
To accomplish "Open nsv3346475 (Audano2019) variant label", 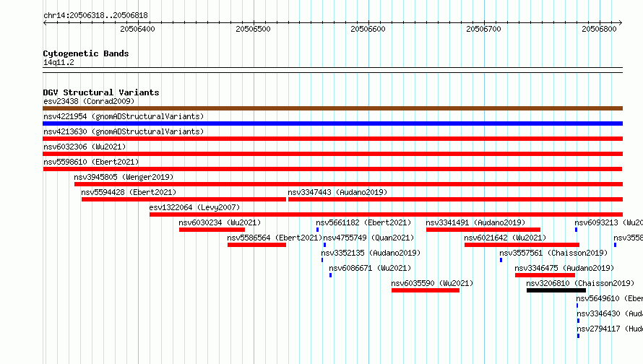I will pos(564,268).
